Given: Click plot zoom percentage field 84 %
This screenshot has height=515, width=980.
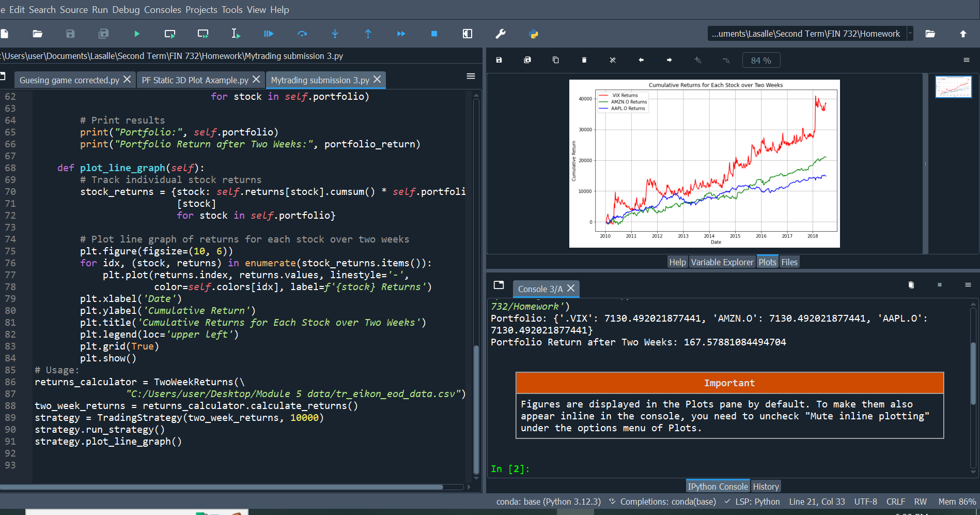Looking at the screenshot, I should point(761,60).
